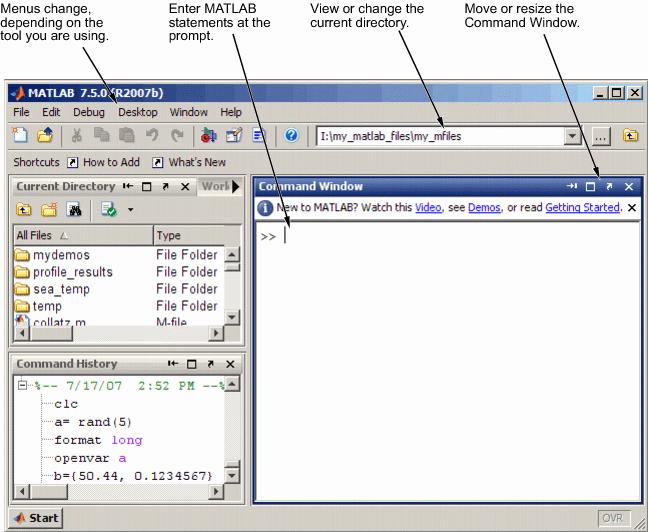
Task: Open the Getting Started link
Action: pos(582,207)
